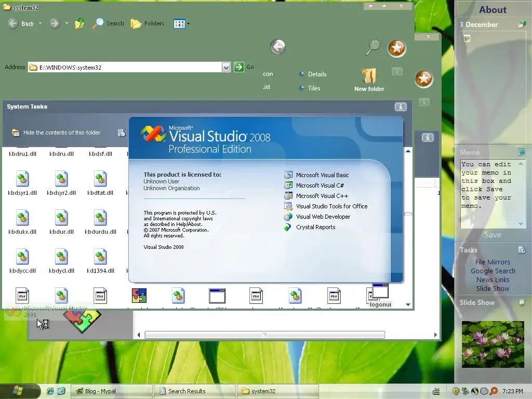This screenshot has height=399, width=532.
Task: Click upper star favorites icon
Action: 396,48
